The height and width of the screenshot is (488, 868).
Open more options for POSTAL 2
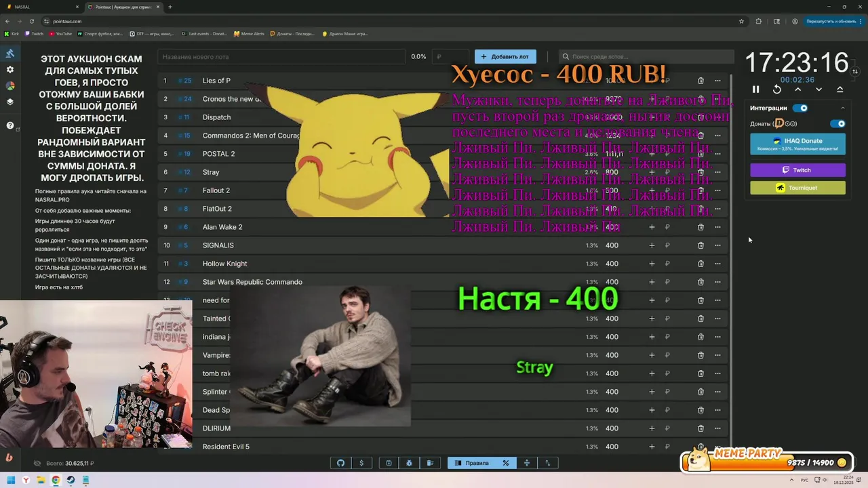coord(717,154)
